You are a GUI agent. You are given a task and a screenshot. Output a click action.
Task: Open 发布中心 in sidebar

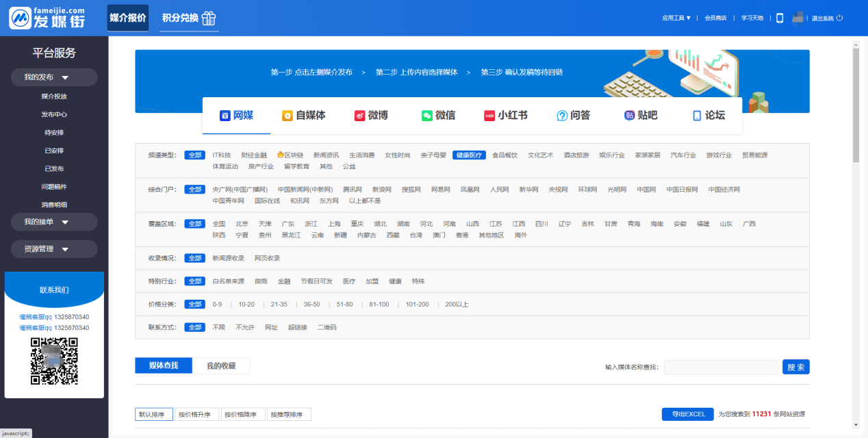point(54,114)
